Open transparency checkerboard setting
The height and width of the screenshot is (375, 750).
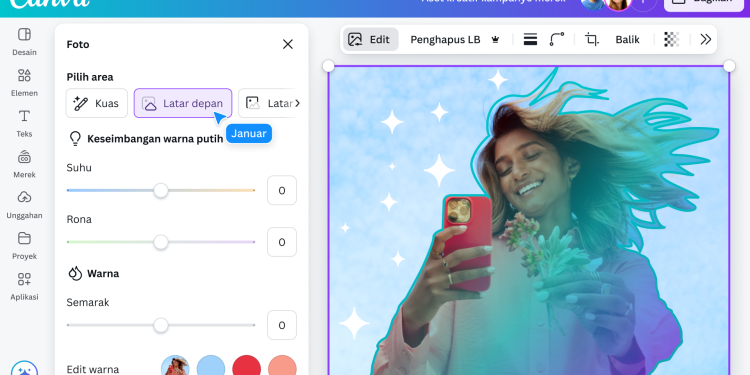tap(672, 39)
